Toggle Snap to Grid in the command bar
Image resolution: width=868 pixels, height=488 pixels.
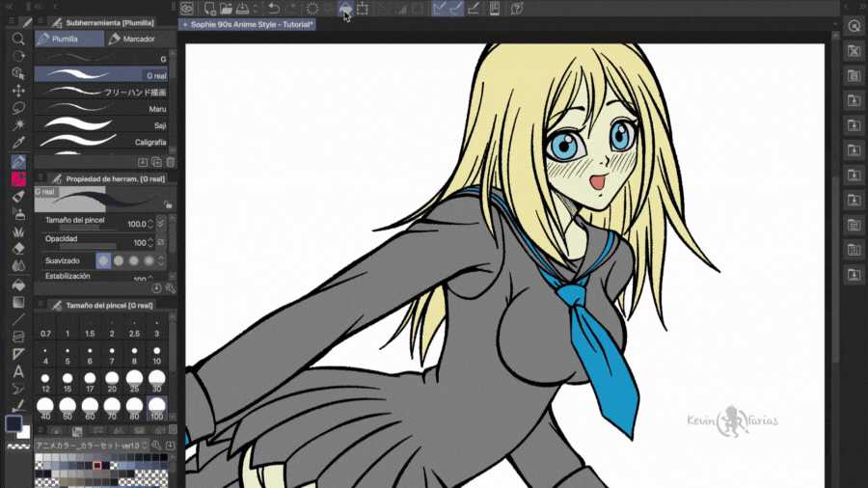[474, 9]
